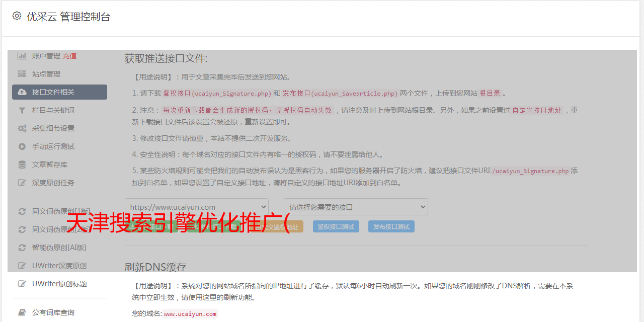Click the 鉴权接口(ucaiyun_Signature.php) code text
644x322 pixels.
coord(217,94)
